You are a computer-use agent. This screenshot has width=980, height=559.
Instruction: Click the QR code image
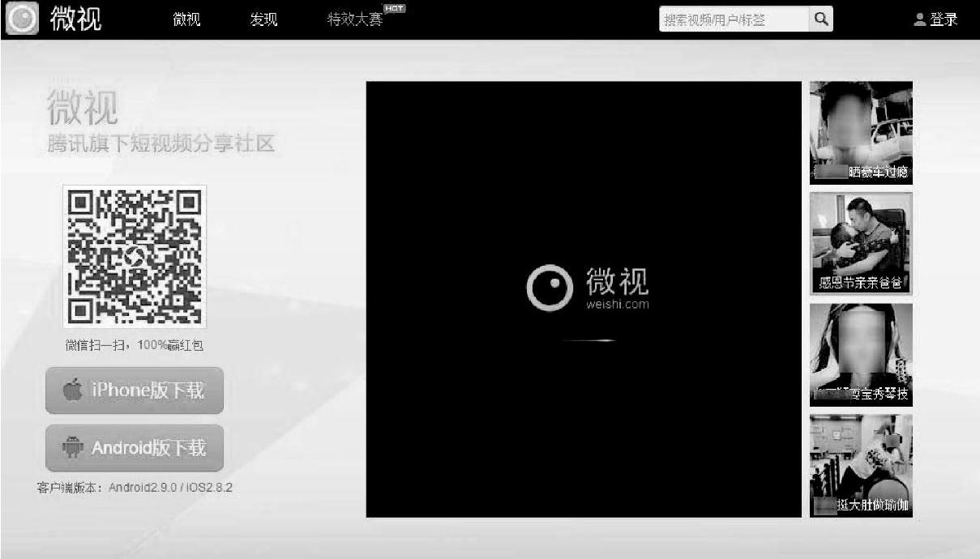click(135, 256)
